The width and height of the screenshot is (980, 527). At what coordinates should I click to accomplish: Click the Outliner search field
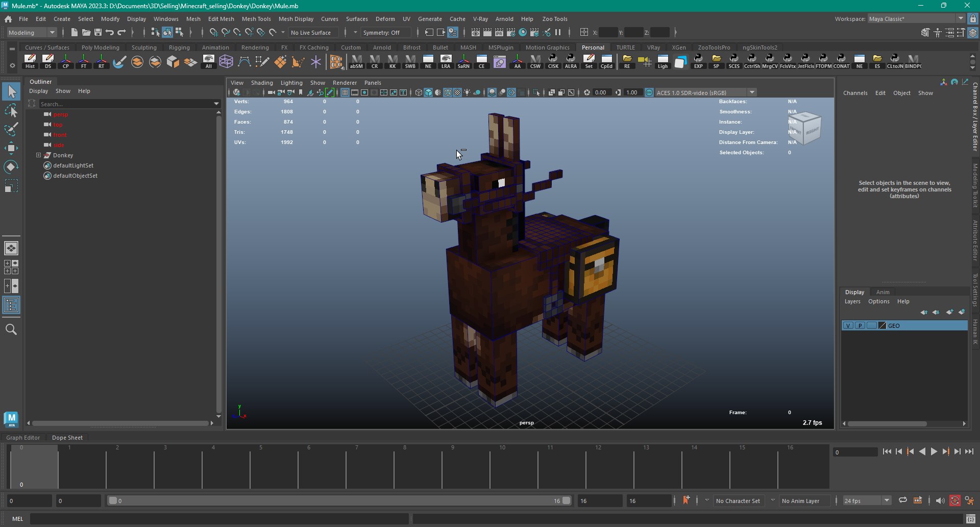[x=125, y=104]
